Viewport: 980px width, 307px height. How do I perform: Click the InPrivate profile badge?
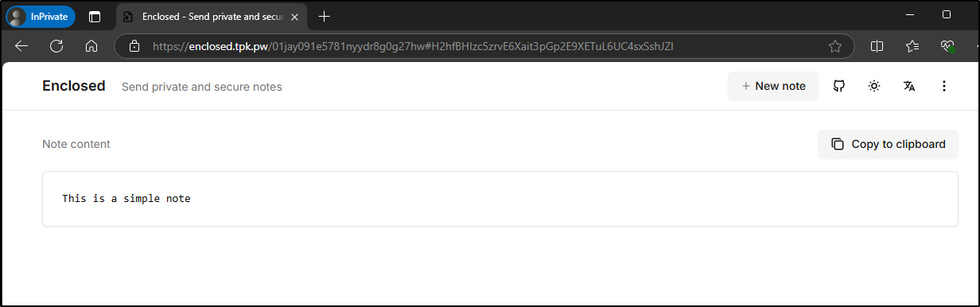point(41,16)
